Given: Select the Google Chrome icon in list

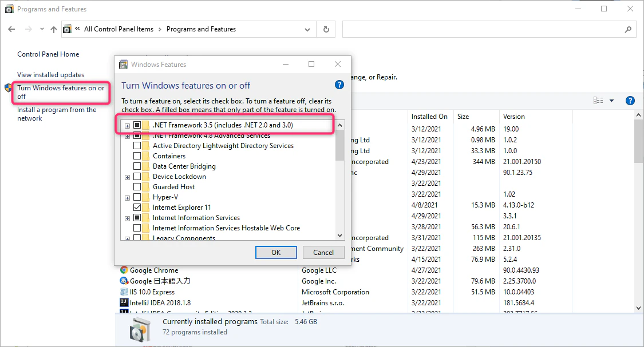Looking at the screenshot, I should pos(124,270).
